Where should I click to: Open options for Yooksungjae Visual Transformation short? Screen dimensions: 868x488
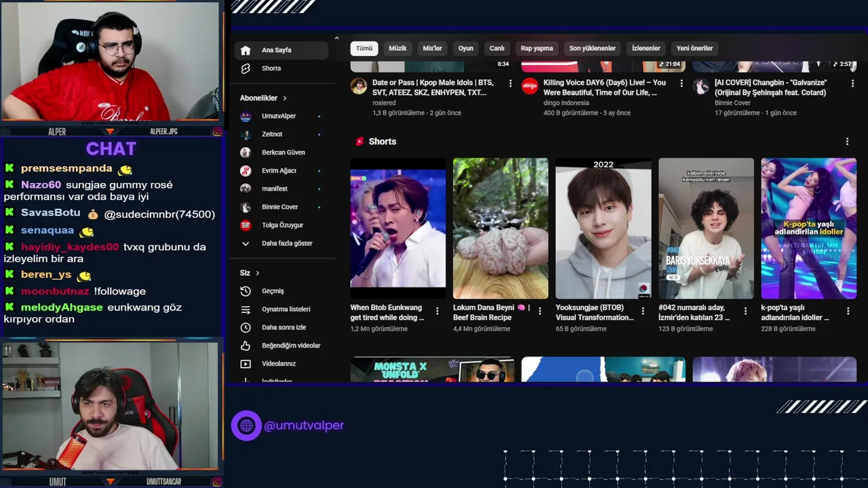coord(643,311)
